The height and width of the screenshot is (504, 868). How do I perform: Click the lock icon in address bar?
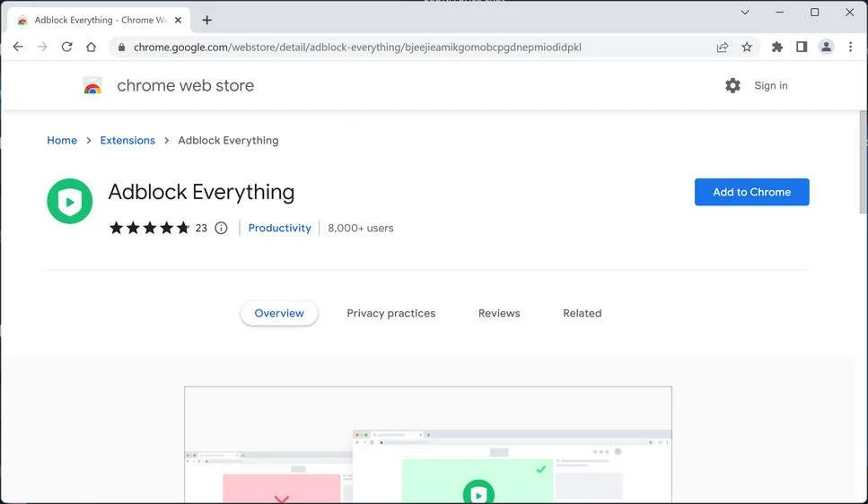[121, 48]
